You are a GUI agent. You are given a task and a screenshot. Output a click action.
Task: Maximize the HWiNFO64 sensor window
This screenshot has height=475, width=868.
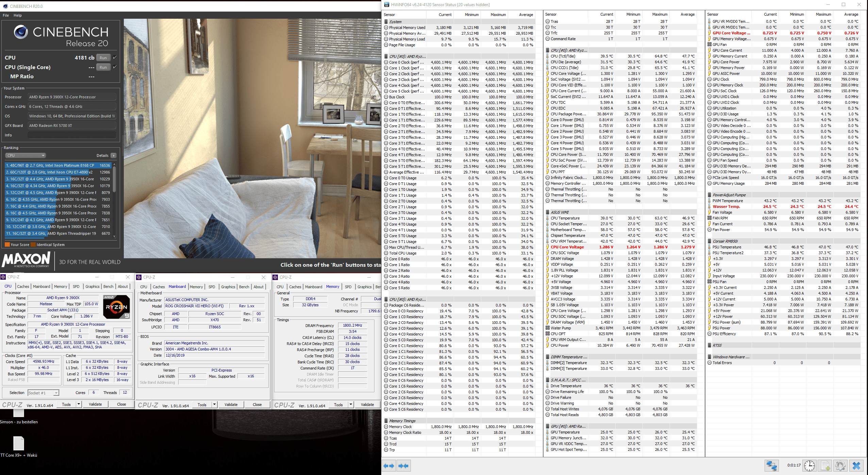(844, 4)
